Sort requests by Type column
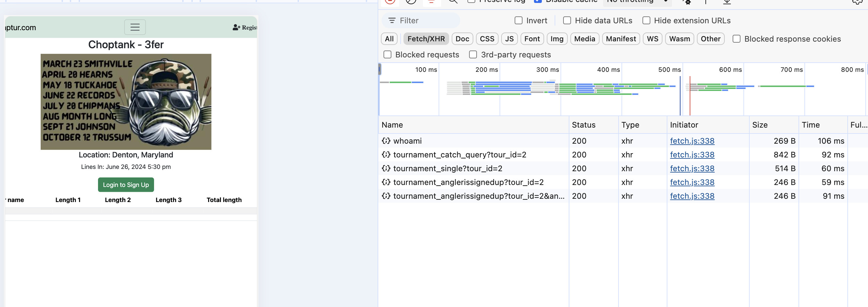Image resolution: width=868 pixels, height=307 pixels. coord(642,125)
